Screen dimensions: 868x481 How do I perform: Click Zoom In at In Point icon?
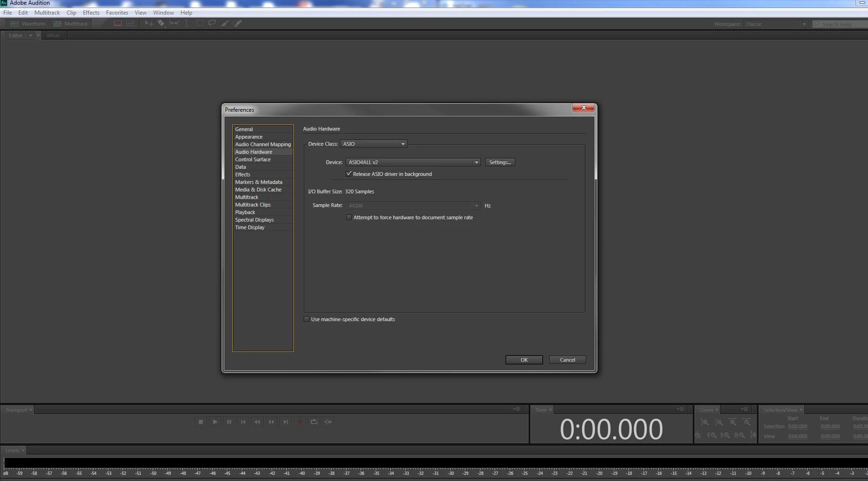(x=712, y=435)
